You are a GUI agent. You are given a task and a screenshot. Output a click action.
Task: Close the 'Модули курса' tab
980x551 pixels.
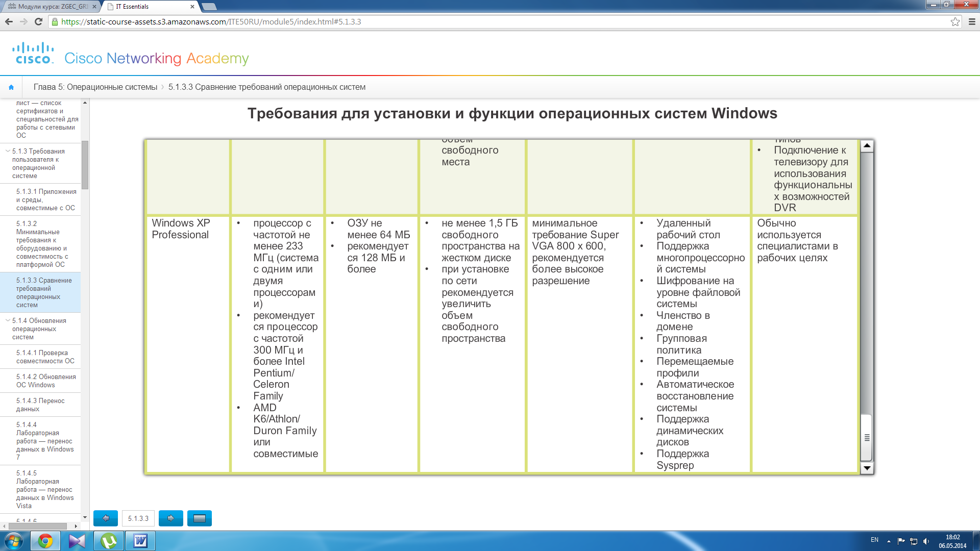(94, 7)
